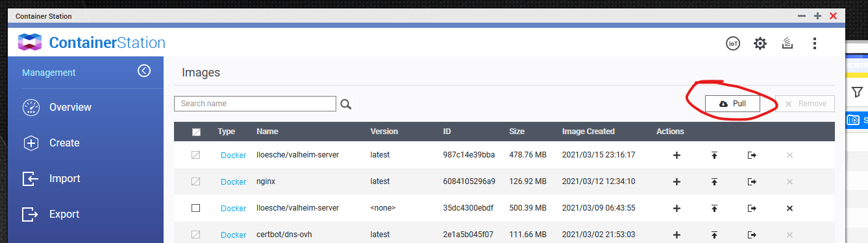Create container from image 35dc4300ebdf
Viewport: 868px width, 243px height.
pyautogui.click(x=676, y=209)
